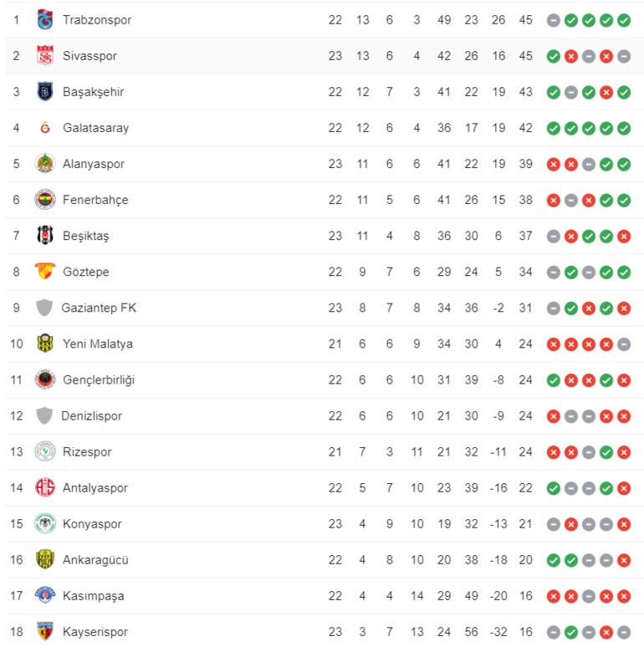Click the Sivasspor club logo

[45, 55]
